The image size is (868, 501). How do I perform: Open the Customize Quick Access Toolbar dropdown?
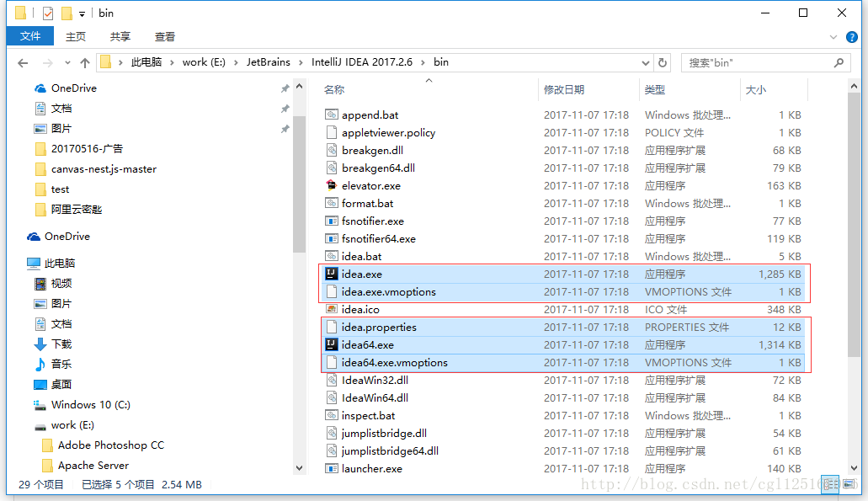point(82,13)
